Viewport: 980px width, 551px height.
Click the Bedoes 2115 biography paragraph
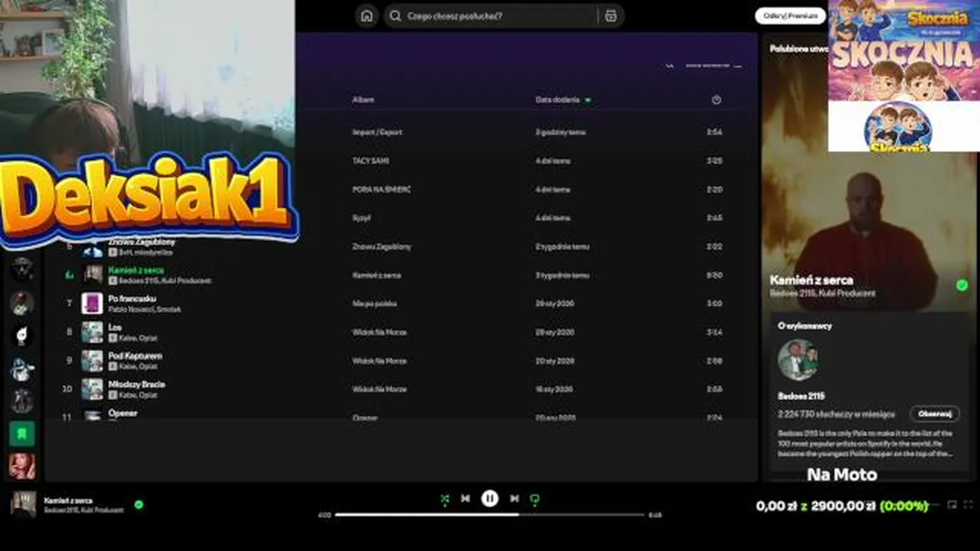(864, 444)
